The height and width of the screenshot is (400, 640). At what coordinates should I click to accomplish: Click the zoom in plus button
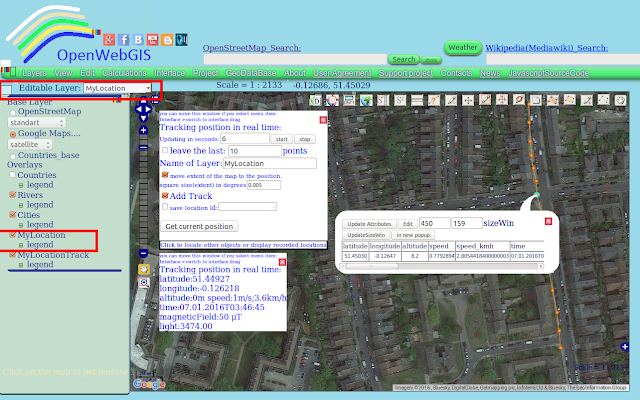tap(143, 130)
